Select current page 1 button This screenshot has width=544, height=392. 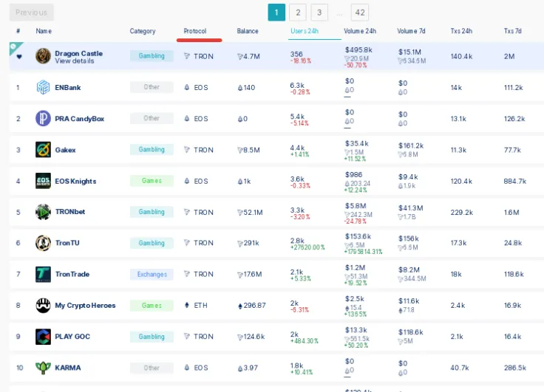point(276,13)
